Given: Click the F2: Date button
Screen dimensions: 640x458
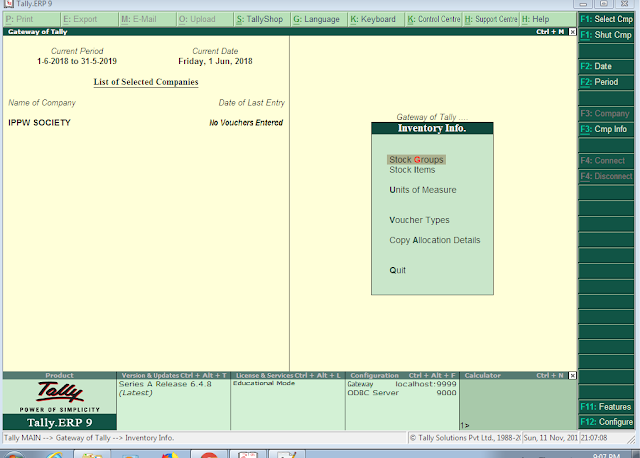Looking at the screenshot, I should pos(606,66).
